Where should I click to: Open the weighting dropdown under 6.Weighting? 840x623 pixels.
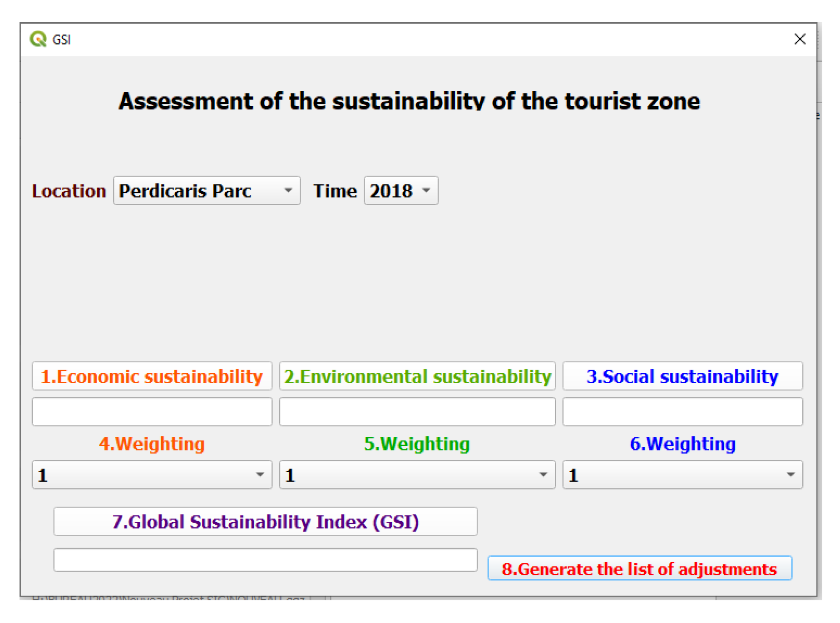[x=682, y=475]
